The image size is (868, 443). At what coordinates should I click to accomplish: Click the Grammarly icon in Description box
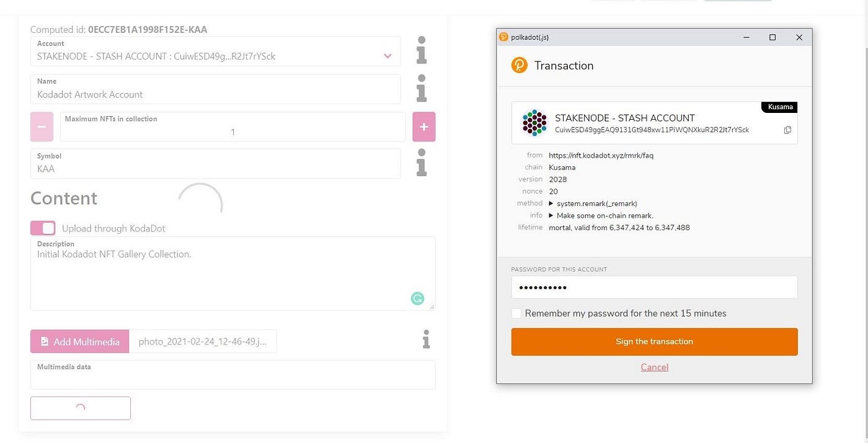point(417,298)
